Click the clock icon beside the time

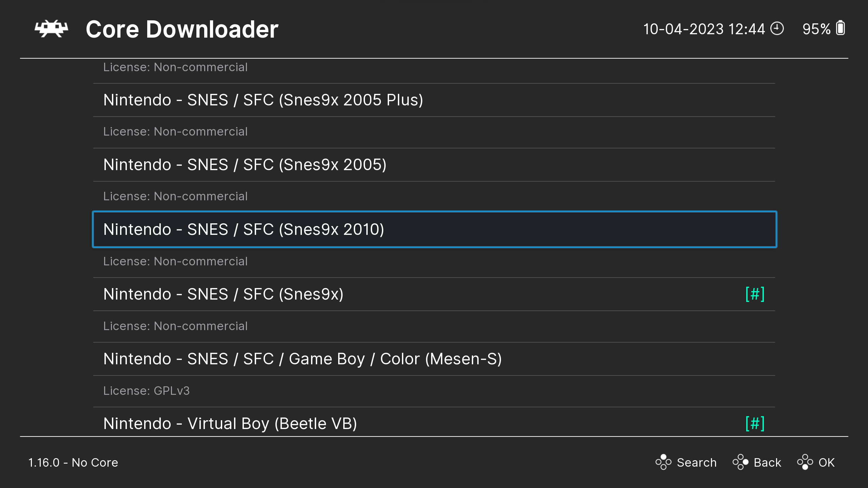[x=777, y=28]
